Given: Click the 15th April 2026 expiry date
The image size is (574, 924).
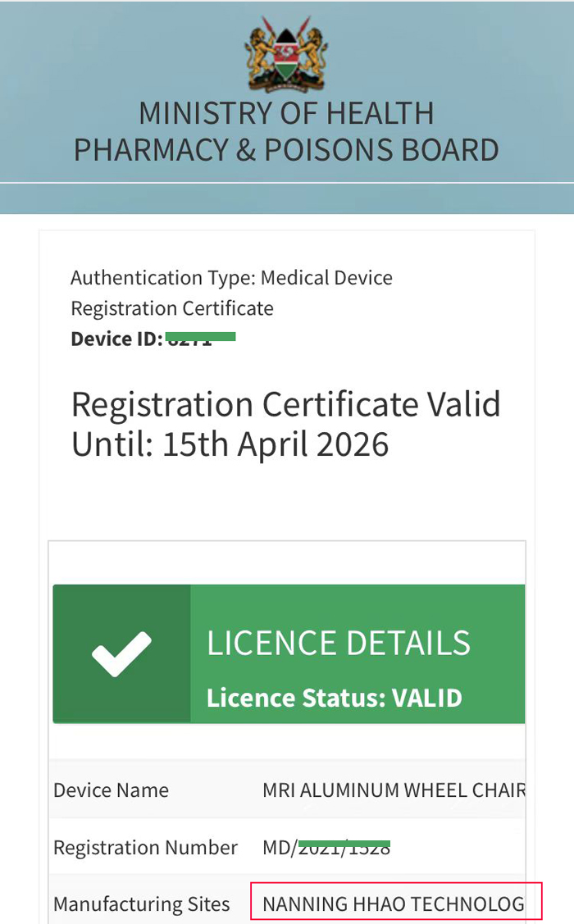Looking at the screenshot, I should pyautogui.click(x=276, y=444).
